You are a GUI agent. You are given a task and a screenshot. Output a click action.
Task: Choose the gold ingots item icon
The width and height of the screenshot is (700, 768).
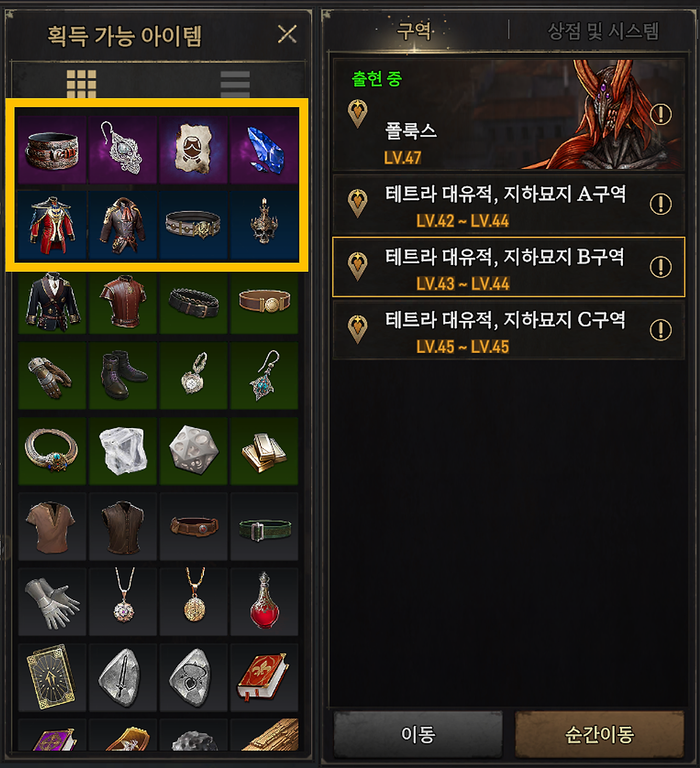tap(265, 452)
